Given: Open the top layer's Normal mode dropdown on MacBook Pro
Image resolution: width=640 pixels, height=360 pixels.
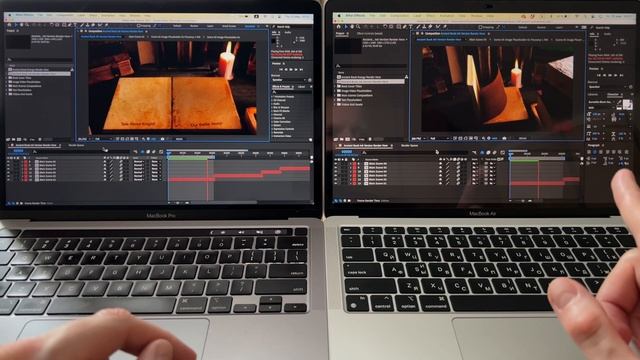Looking at the screenshot, I should pyautogui.click(x=139, y=162).
